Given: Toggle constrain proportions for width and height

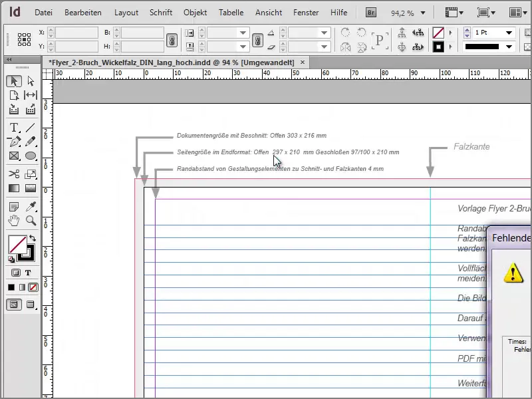Looking at the screenshot, I should click(171, 39).
